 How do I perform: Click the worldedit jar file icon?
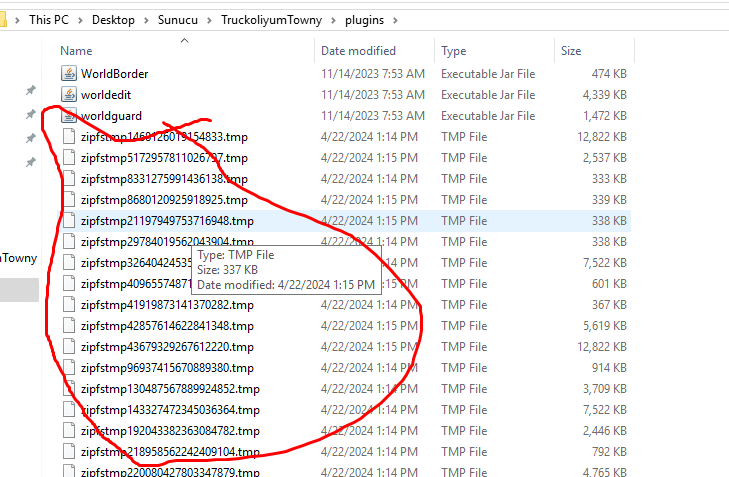69,94
